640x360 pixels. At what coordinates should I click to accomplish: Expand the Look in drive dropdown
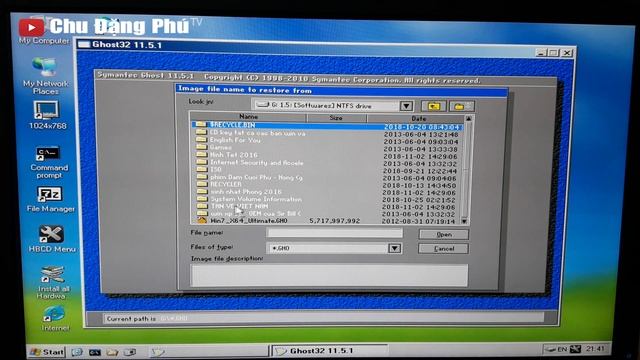[406, 106]
